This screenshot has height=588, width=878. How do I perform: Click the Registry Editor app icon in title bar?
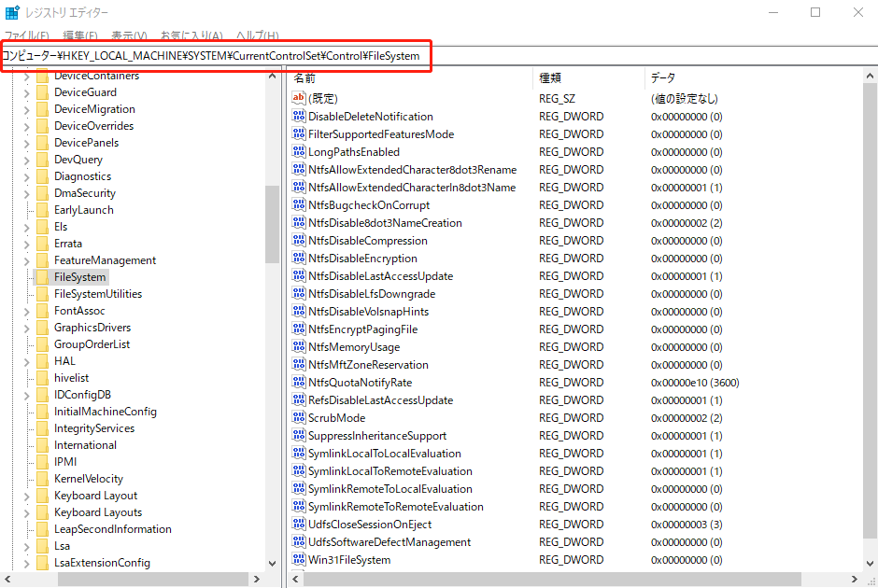pyautogui.click(x=12, y=12)
